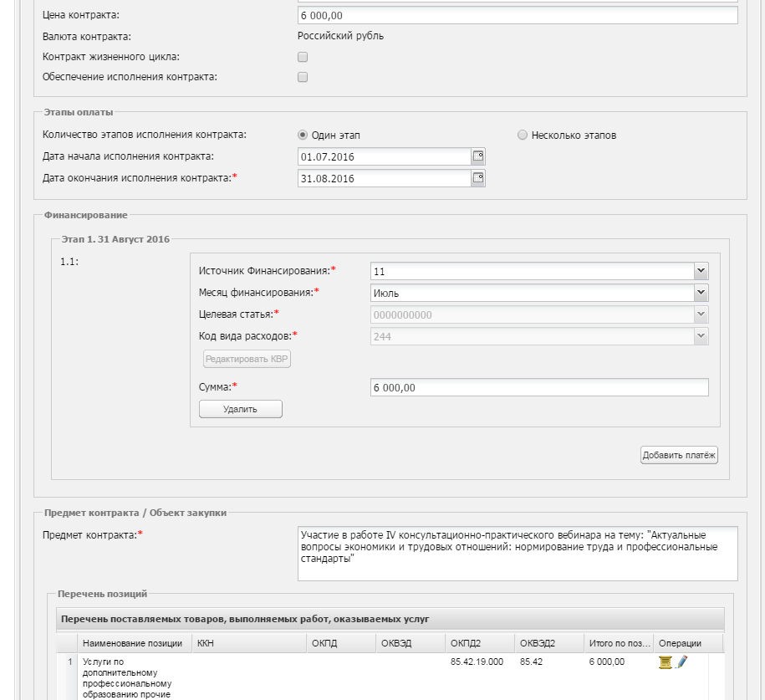Click the Сумма input field
The width and height of the screenshot is (765, 700).
pos(539,387)
